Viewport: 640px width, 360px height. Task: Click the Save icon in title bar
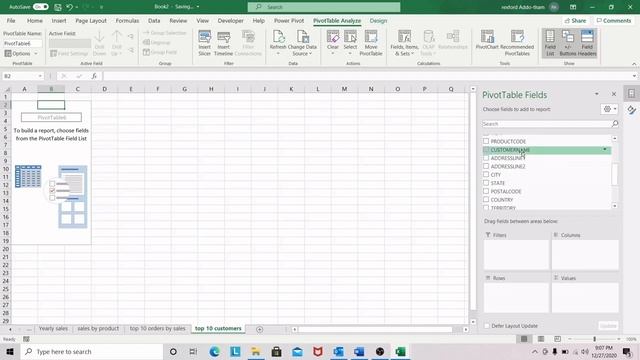pos(58,7)
